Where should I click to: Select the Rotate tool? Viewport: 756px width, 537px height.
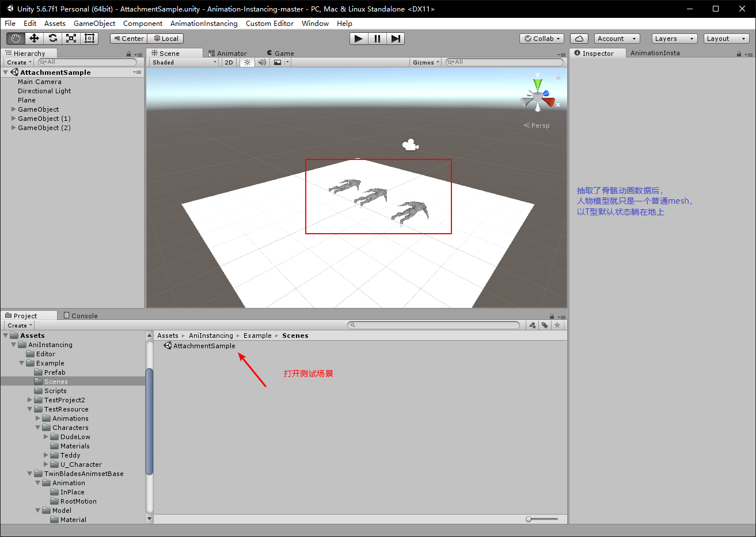click(x=52, y=39)
